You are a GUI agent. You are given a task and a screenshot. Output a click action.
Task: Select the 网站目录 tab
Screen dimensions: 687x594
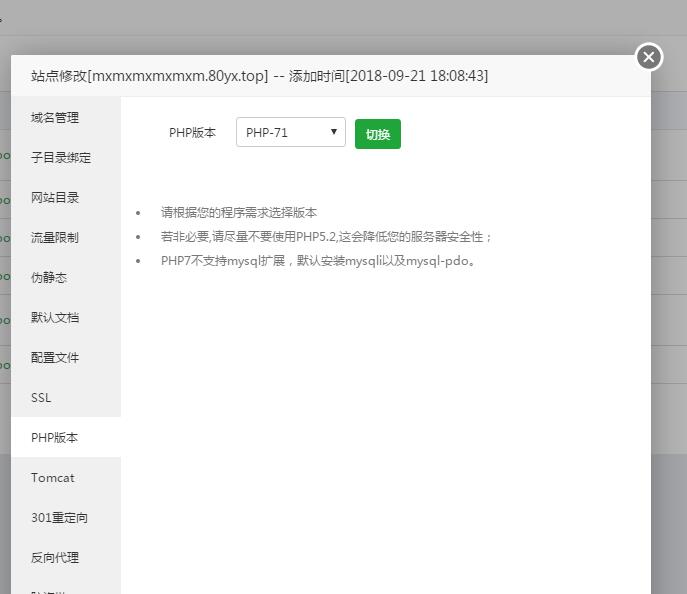pyautogui.click(x=55, y=197)
